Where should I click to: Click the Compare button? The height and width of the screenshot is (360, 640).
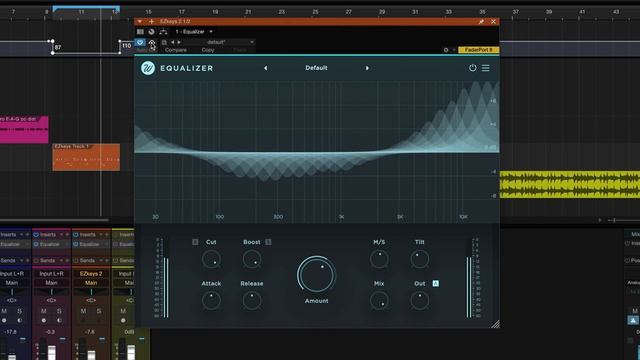176,50
